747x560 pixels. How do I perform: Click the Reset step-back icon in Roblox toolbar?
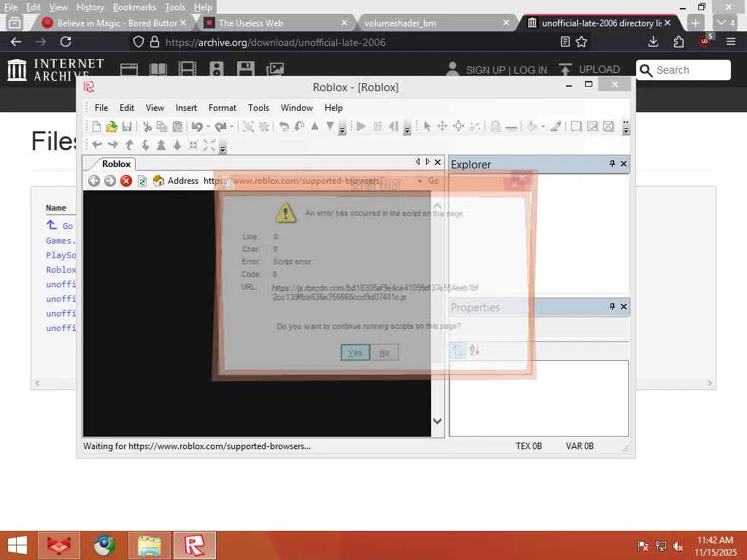(x=393, y=126)
